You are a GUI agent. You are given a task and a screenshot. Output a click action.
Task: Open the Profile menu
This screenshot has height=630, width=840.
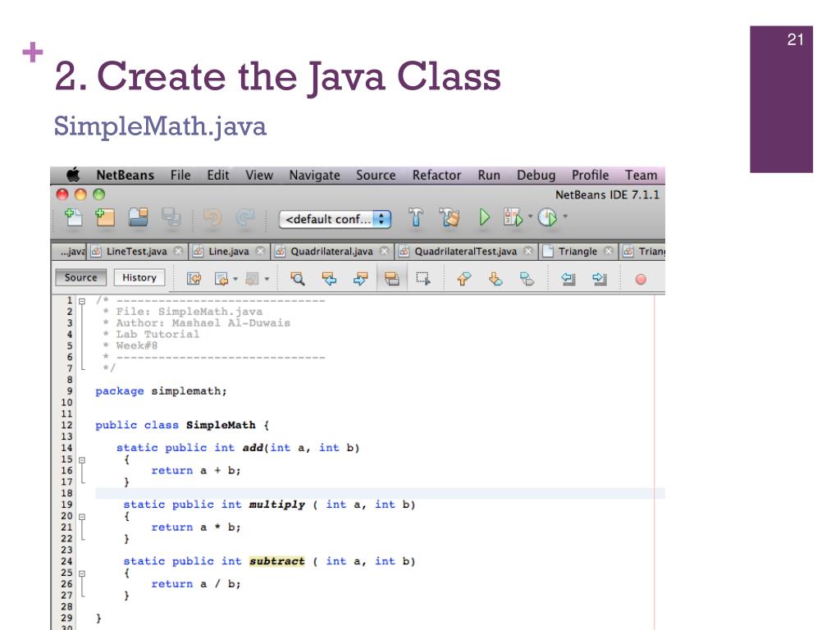590,176
